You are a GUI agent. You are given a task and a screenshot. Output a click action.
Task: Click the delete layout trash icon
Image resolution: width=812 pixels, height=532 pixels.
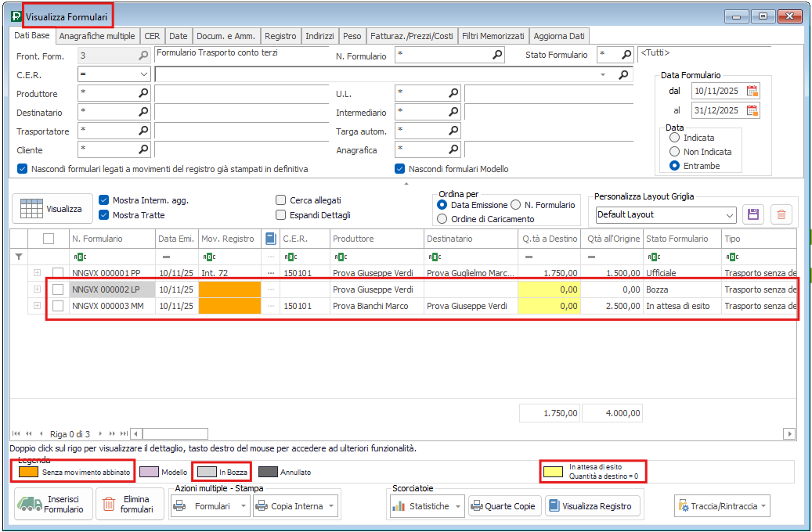point(781,214)
